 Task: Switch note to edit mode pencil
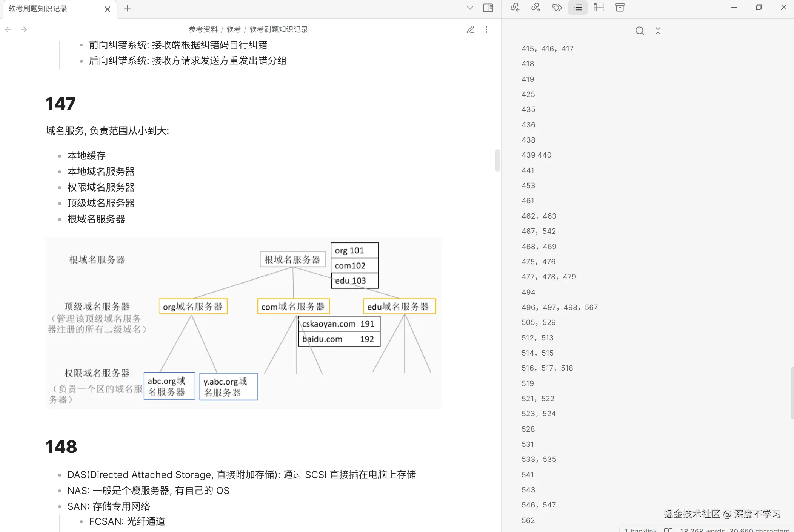(470, 29)
